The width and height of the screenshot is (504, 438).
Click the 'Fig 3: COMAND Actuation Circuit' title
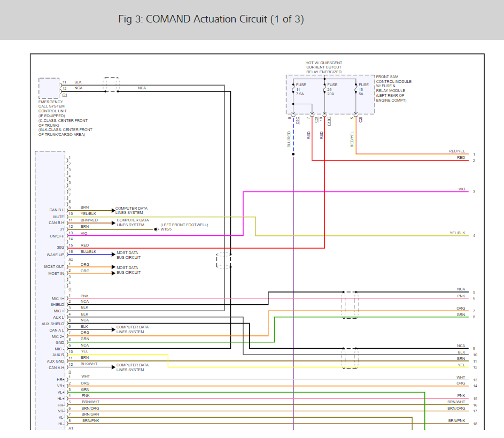pos(211,19)
